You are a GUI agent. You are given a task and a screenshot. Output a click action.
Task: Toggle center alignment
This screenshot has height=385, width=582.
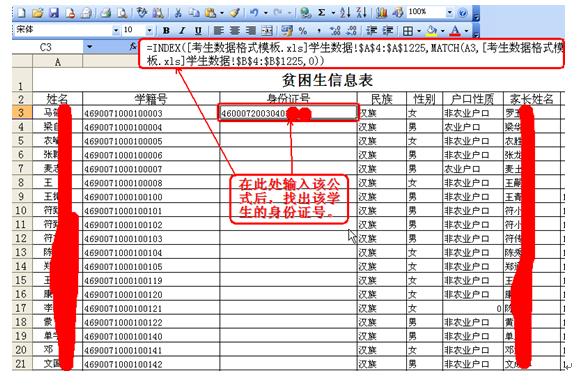click(x=235, y=31)
